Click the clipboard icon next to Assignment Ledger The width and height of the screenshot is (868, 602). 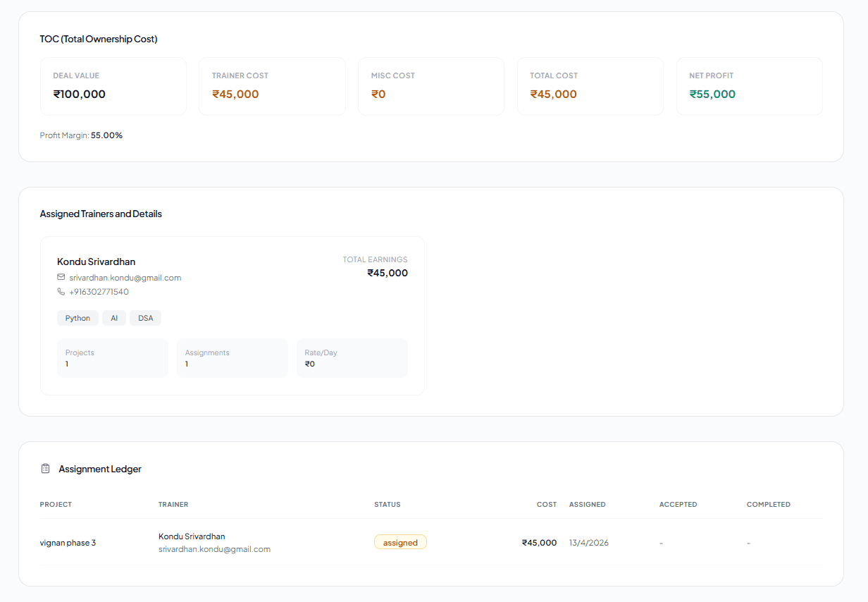click(45, 468)
